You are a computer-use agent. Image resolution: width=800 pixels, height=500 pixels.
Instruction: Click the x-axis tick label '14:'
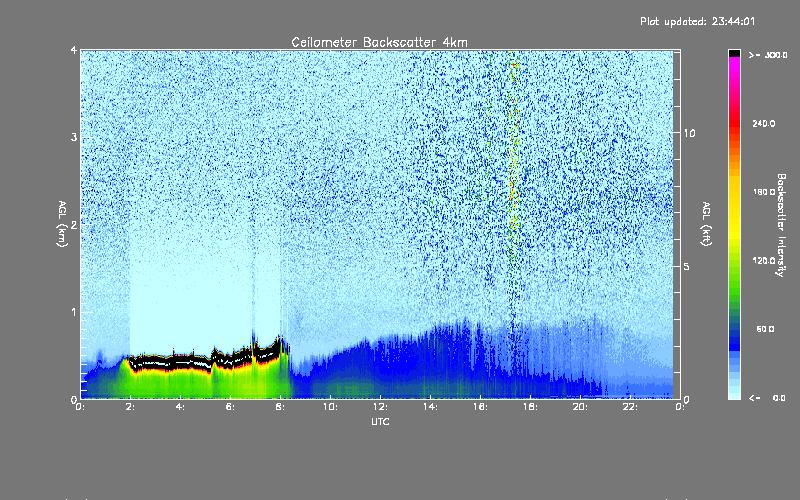430,407
